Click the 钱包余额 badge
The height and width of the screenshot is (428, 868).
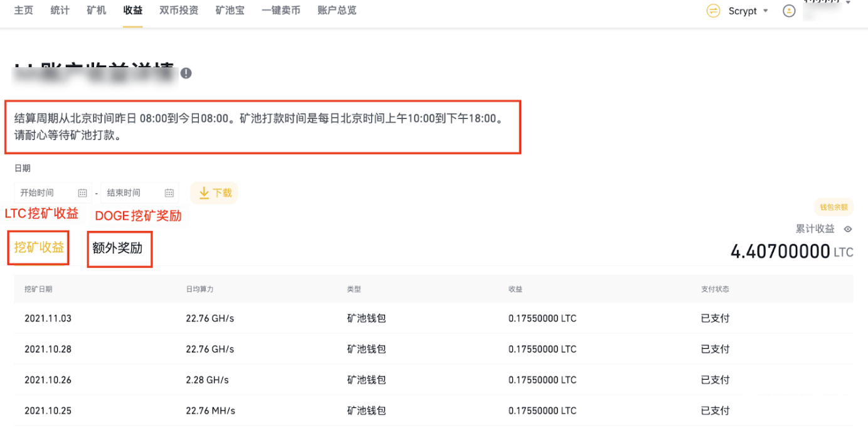(x=834, y=207)
